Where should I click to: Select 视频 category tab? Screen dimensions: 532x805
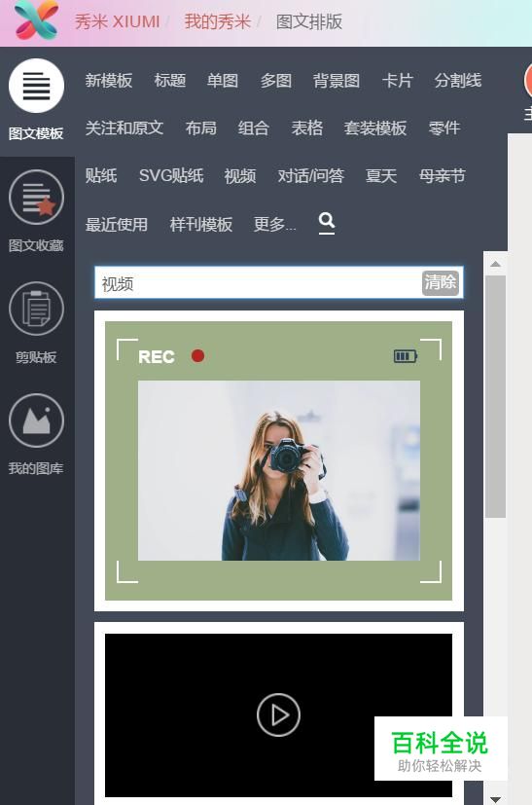point(240,175)
